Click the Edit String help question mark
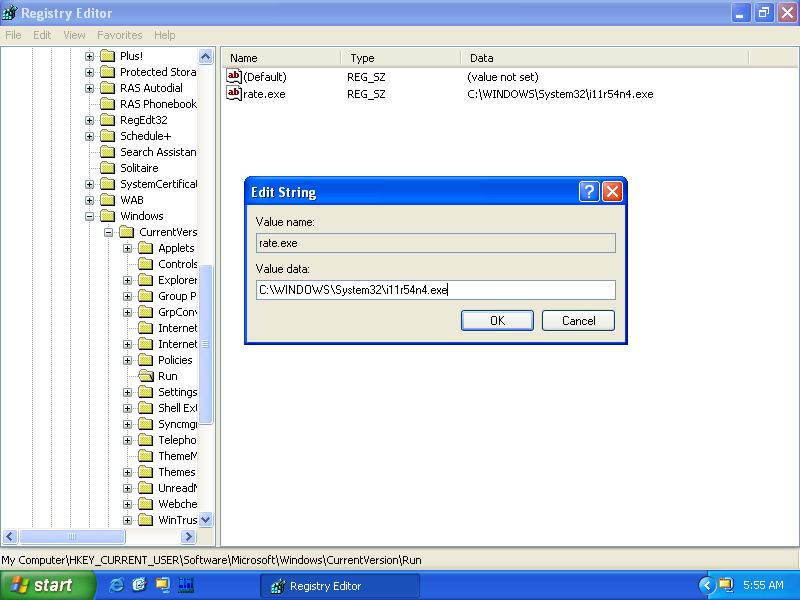The height and width of the screenshot is (600, 800). click(589, 192)
